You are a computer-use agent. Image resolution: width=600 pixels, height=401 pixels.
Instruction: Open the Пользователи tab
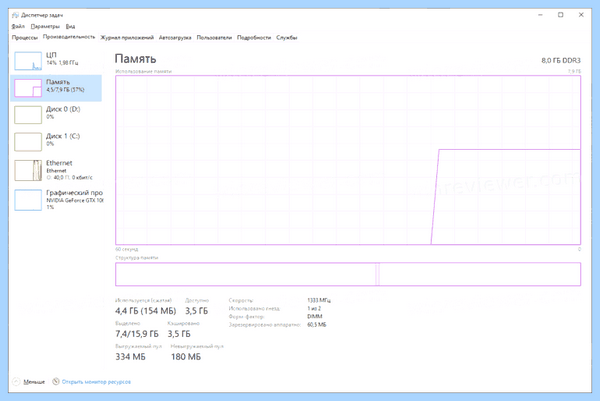click(x=214, y=37)
